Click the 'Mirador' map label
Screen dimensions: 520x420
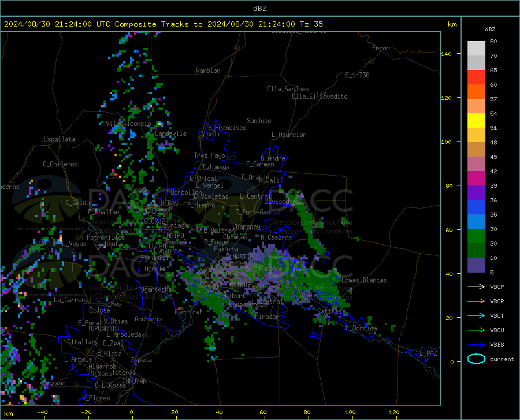pos(267,317)
